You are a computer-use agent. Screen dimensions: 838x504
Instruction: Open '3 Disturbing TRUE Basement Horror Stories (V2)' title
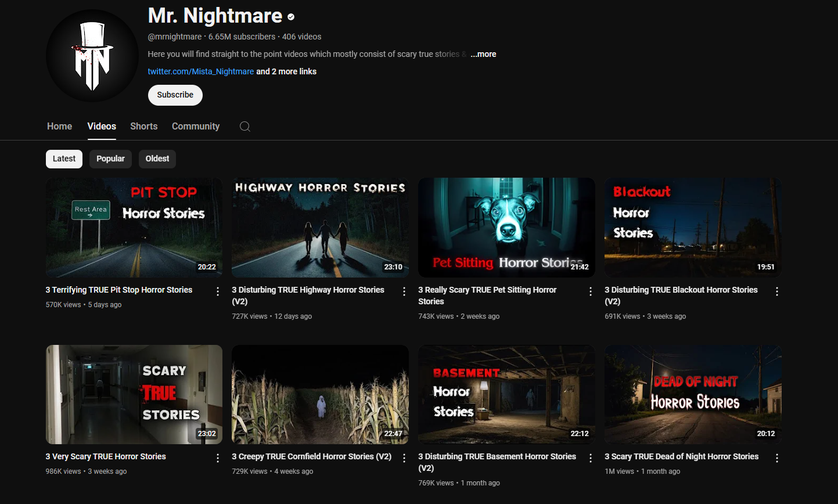coord(497,462)
